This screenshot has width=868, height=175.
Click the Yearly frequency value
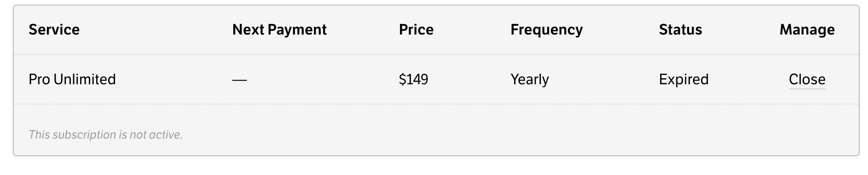(x=529, y=80)
